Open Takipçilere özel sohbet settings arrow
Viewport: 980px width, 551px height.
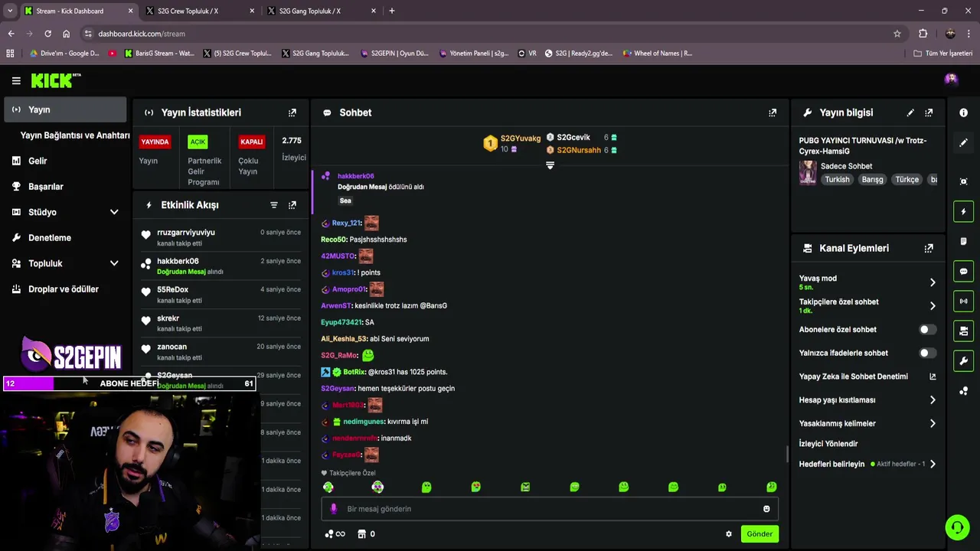tap(933, 306)
